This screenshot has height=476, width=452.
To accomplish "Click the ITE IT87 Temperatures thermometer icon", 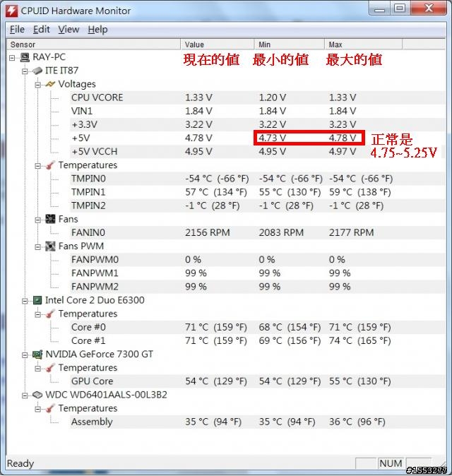I will pos(50,165).
